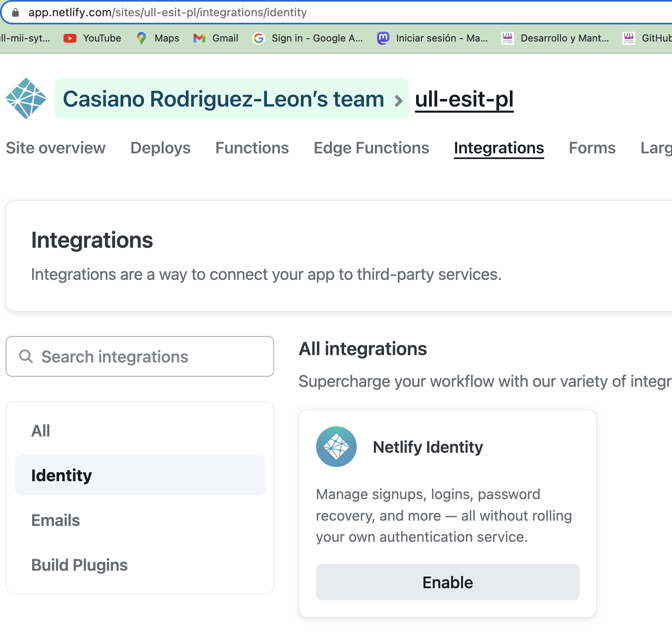Click the All integrations heading
This screenshot has height=637, width=672.
[x=363, y=349]
